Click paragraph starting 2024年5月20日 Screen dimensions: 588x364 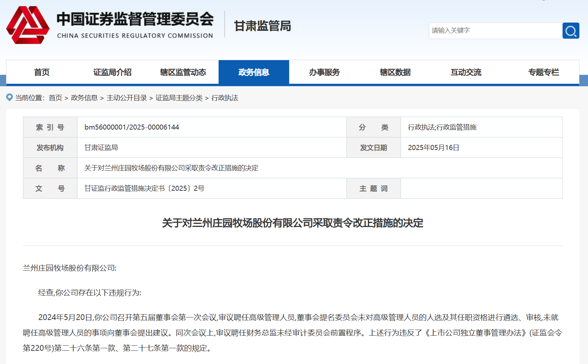293,333
